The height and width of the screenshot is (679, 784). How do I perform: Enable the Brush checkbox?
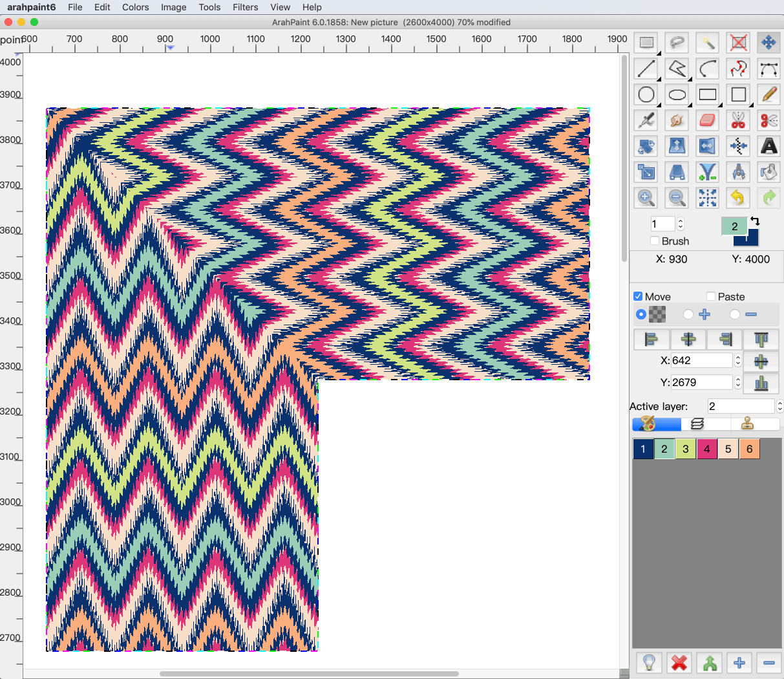(x=655, y=241)
